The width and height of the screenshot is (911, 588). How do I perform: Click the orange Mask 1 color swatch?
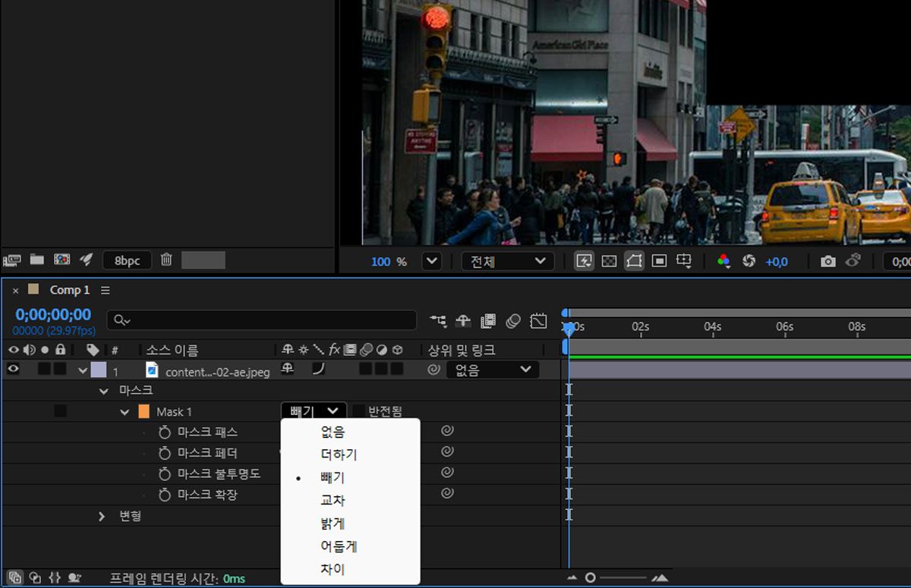(144, 412)
